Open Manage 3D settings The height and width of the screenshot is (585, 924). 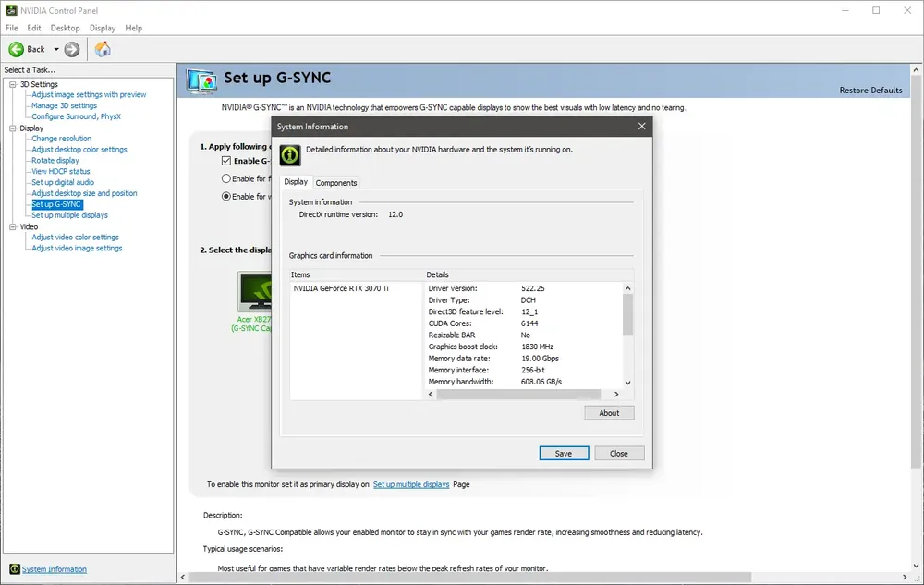coord(65,105)
